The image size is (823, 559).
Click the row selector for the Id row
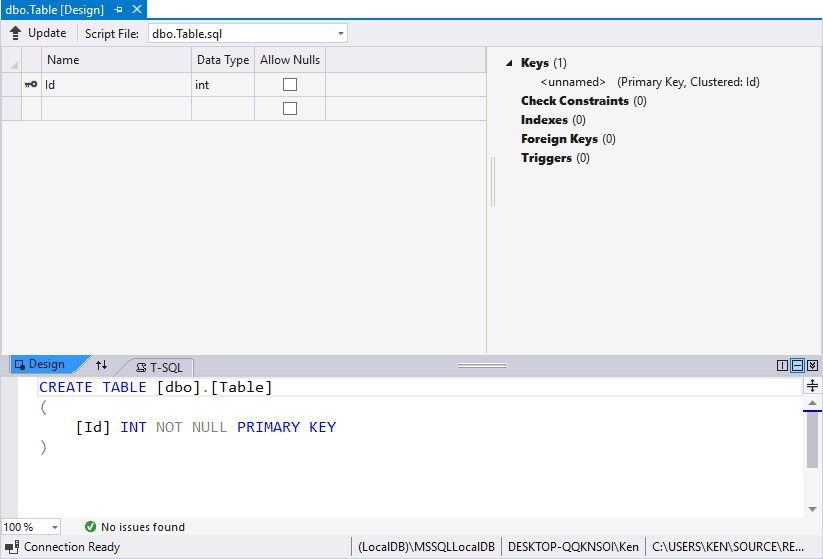coord(12,85)
